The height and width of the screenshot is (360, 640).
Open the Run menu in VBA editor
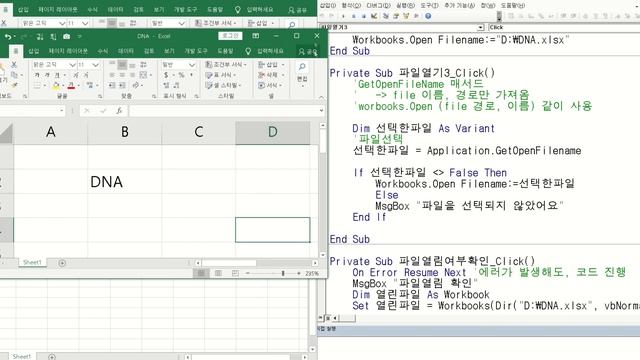[405, 5]
